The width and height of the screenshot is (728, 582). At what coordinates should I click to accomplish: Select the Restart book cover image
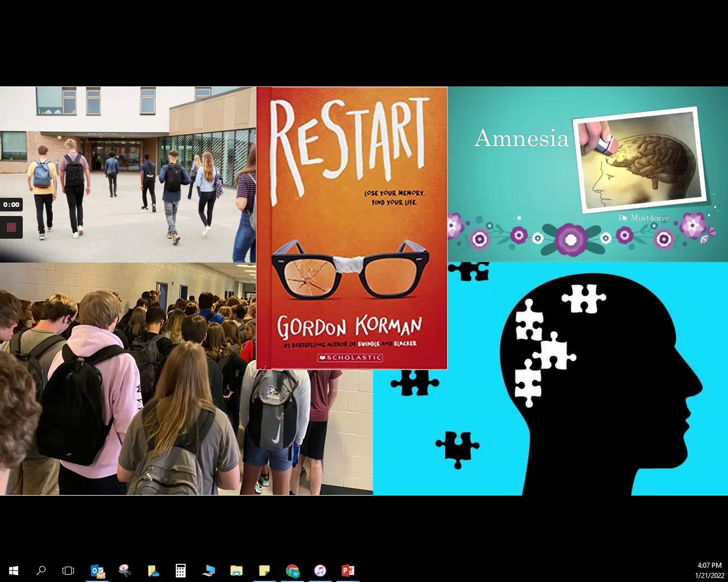[351, 228]
